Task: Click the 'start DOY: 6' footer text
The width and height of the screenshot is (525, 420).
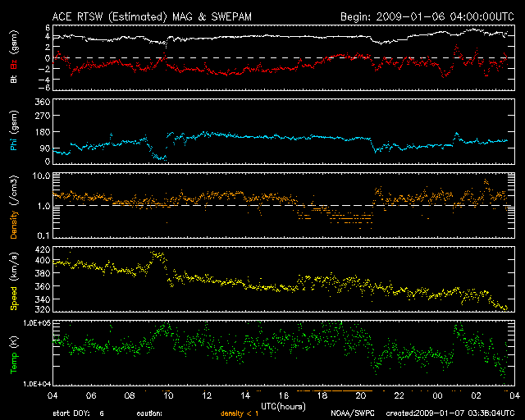Action: [79, 413]
